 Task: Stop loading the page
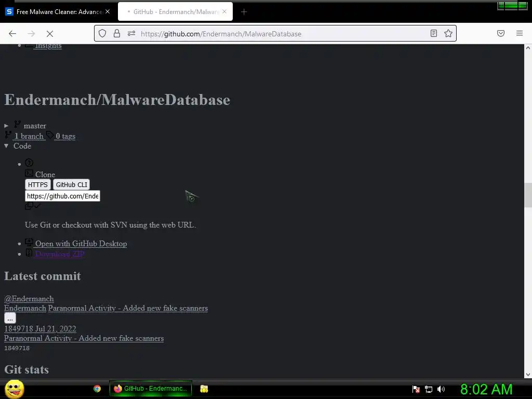point(50,34)
